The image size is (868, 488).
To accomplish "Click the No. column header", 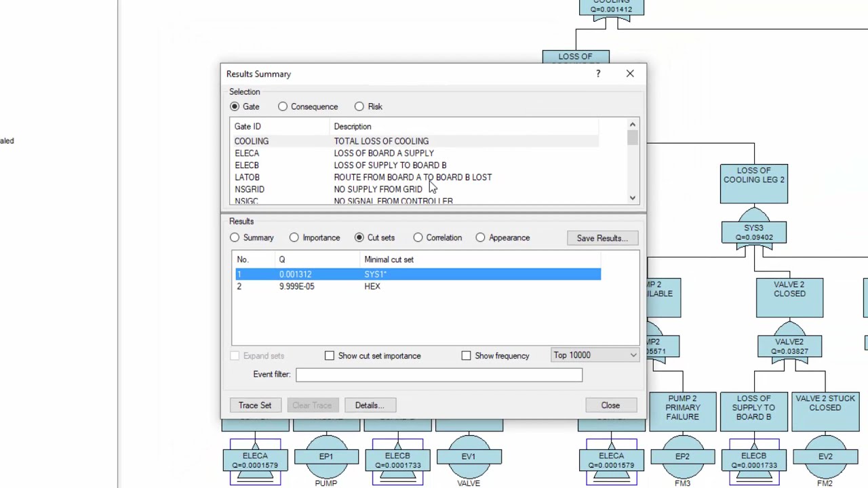I will click(x=254, y=260).
